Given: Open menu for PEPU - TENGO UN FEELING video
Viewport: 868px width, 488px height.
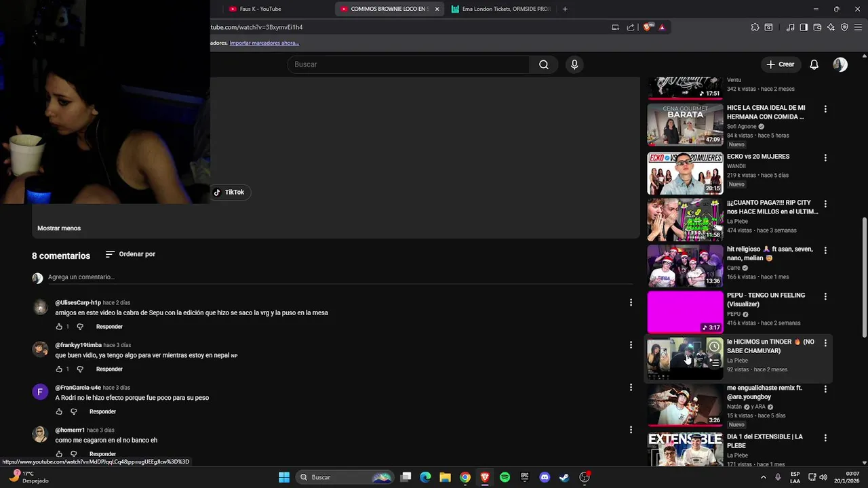Looking at the screenshot, I should click(825, 296).
